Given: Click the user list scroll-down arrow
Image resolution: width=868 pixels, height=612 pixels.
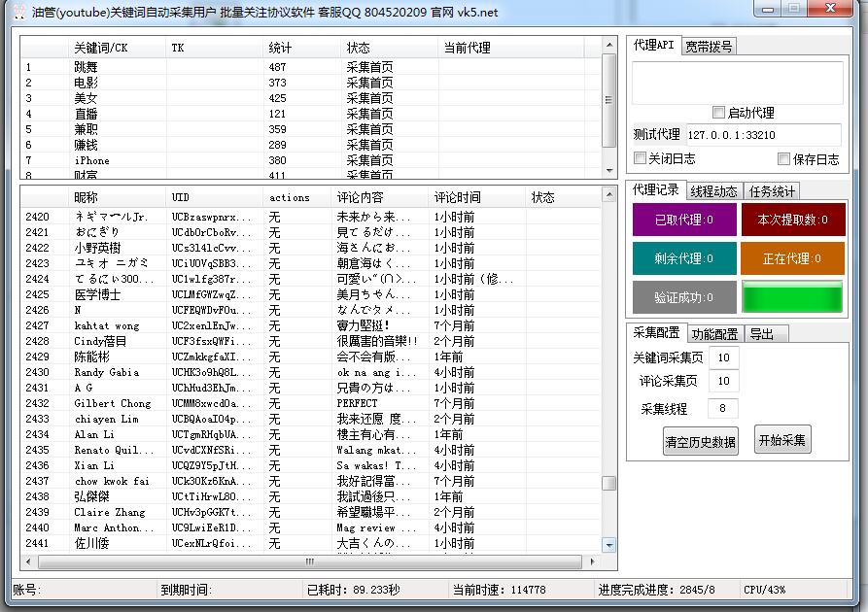Looking at the screenshot, I should coord(608,545).
